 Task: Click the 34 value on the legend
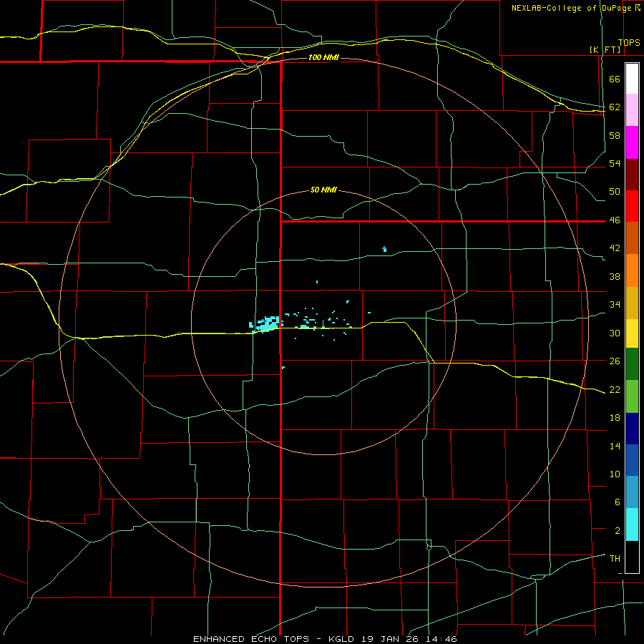point(615,305)
